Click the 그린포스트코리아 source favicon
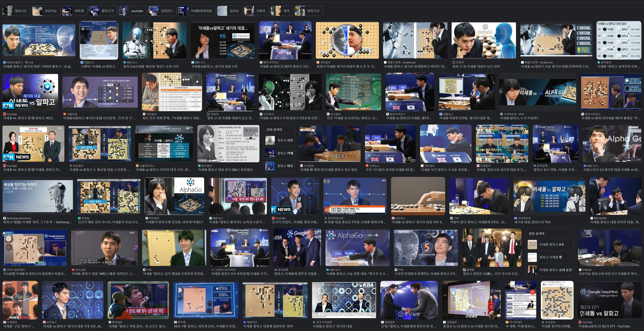644x331 pixels. click(x=213, y=270)
